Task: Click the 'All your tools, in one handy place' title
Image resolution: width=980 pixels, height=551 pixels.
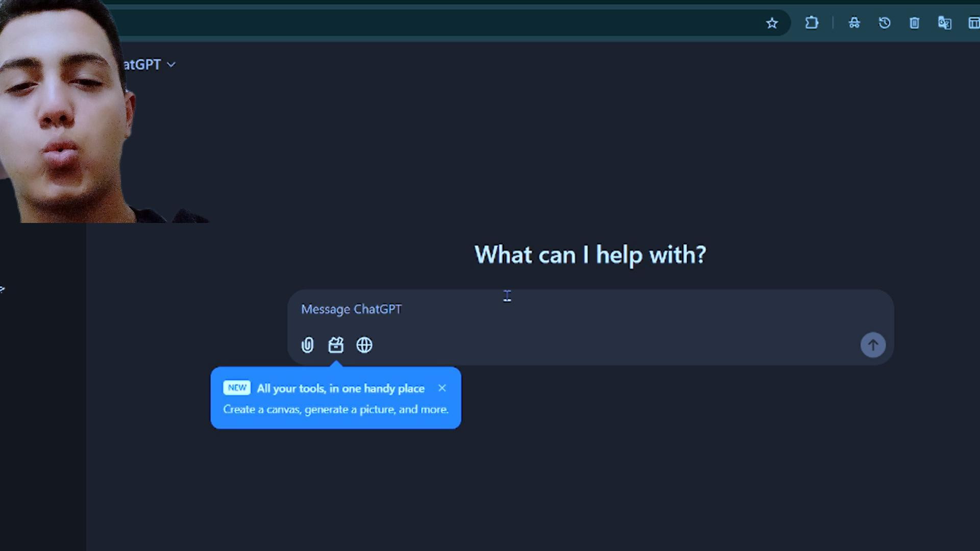Action: [340, 389]
